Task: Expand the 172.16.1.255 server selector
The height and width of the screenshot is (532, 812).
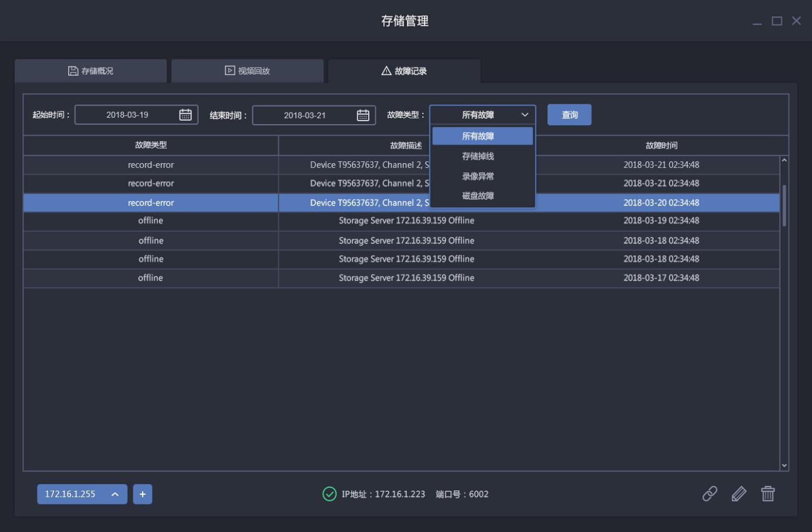Action: point(115,494)
